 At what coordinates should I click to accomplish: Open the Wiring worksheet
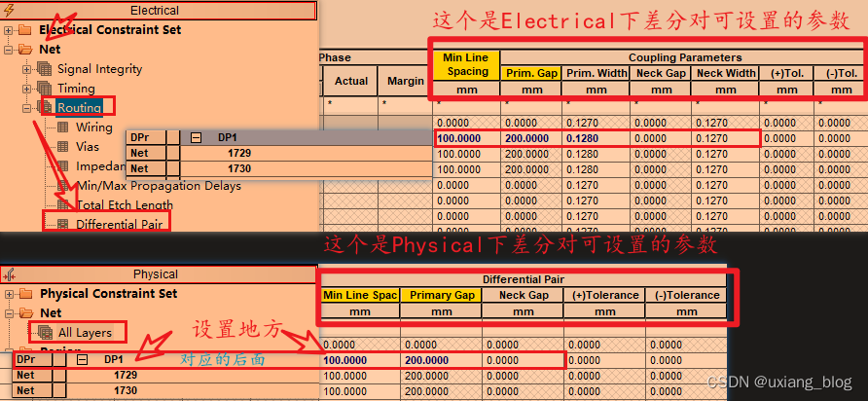pyautogui.click(x=94, y=127)
